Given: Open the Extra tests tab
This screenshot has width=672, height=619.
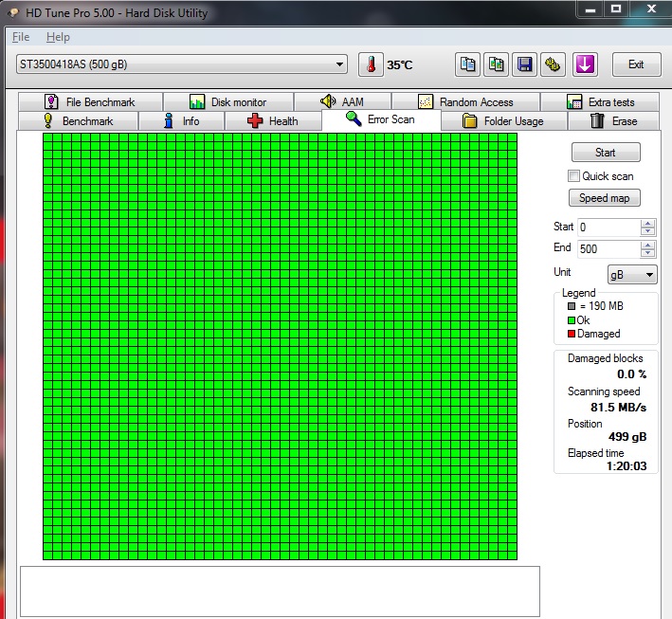Looking at the screenshot, I should tap(600, 102).
